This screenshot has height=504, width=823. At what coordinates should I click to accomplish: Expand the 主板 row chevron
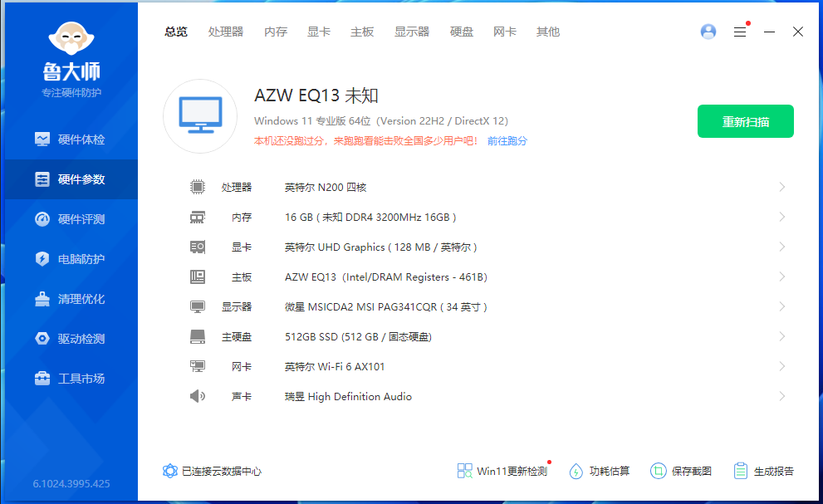pyautogui.click(x=782, y=276)
